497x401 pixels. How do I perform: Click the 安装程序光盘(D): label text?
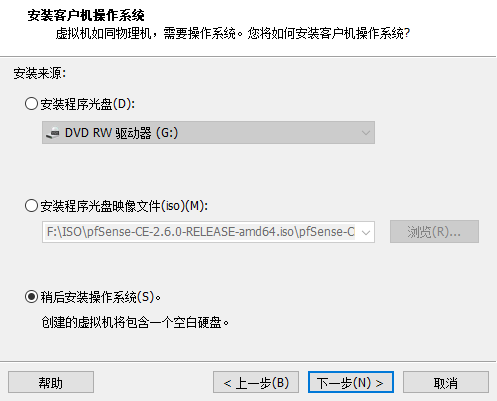coord(88,104)
